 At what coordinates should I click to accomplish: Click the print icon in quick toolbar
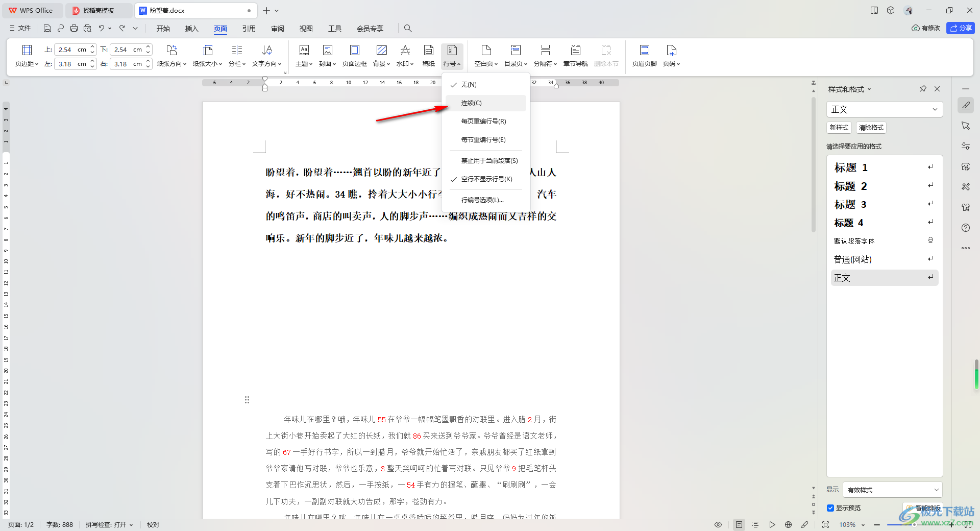pos(74,28)
